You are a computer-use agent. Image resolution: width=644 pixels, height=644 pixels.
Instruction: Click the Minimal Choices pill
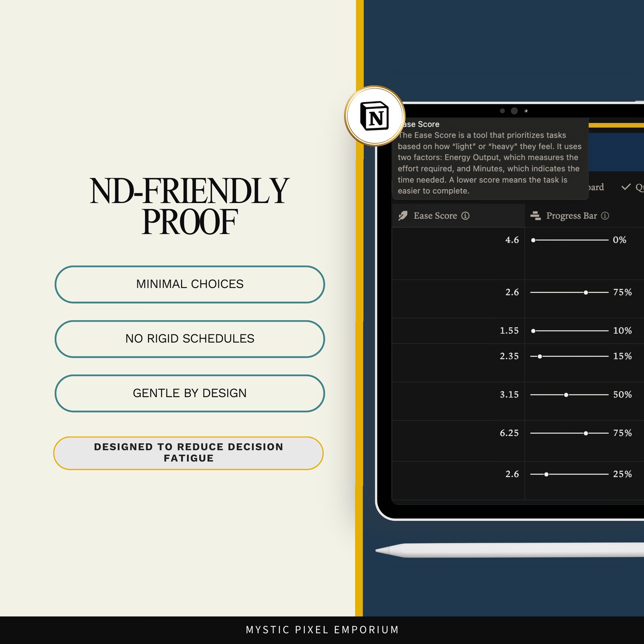189,284
